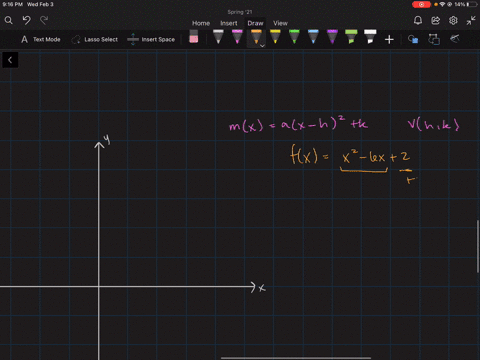
Task: Click the Spring '21 notebook title
Action: coord(240,12)
